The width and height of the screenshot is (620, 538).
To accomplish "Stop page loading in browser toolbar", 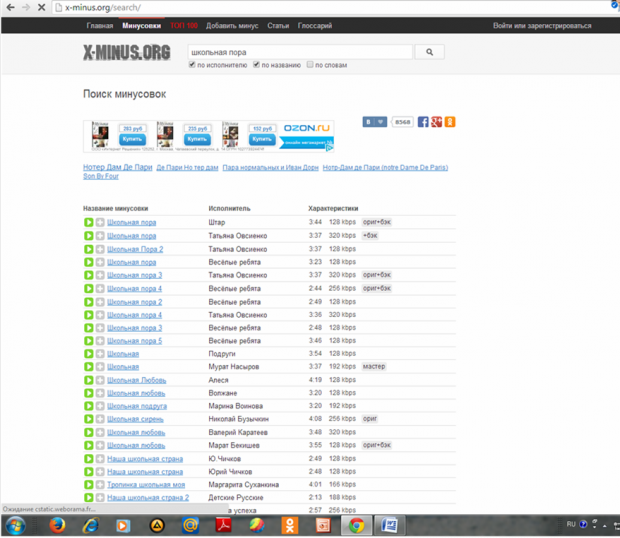I will tap(41, 7).
